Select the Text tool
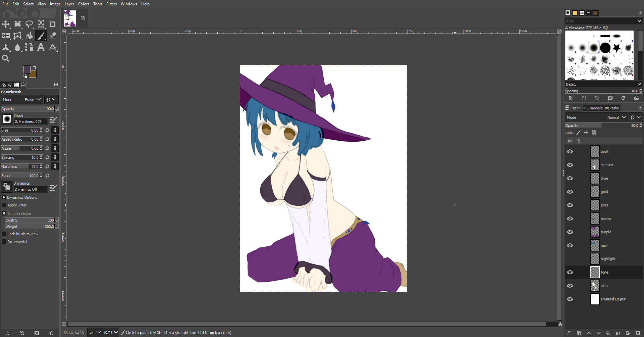Image resolution: width=644 pixels, height=337 pixels. point(41,47)
